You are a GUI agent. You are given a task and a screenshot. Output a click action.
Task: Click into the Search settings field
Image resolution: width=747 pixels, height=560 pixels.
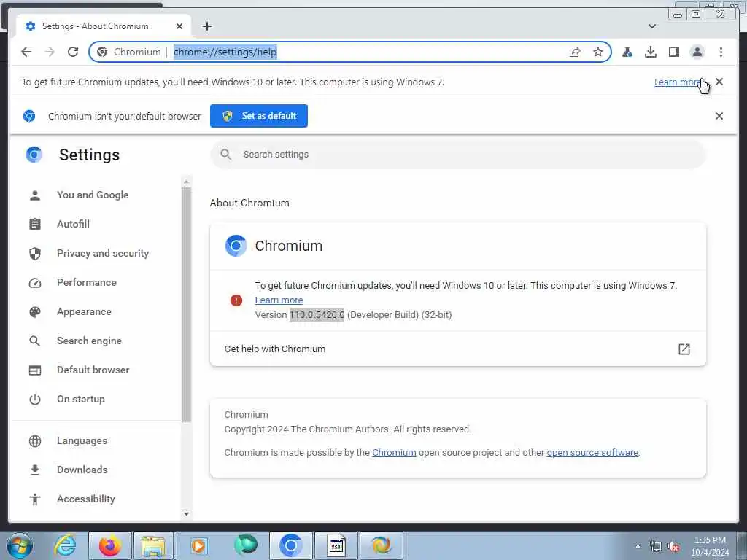click(x=457, y=155)
